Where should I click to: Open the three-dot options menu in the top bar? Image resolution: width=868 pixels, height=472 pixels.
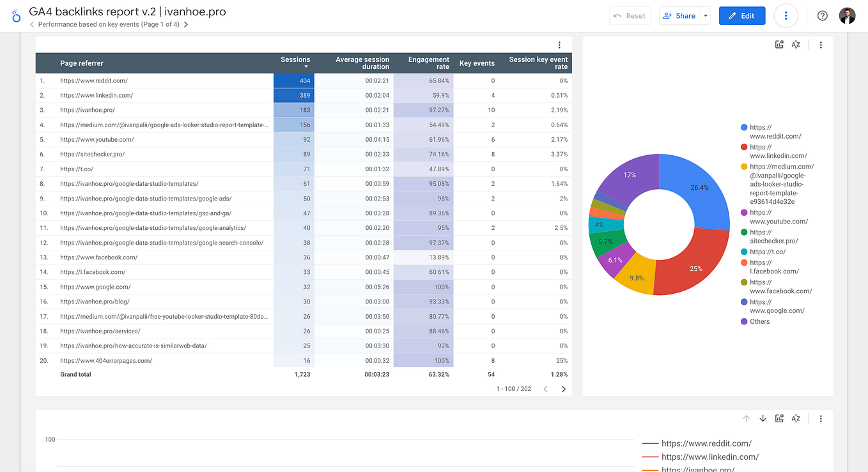[786, 15]
